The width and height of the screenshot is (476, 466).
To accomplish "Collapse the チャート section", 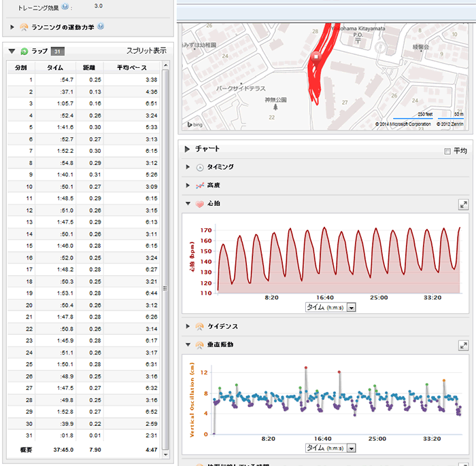I will [x=187, y=149].
